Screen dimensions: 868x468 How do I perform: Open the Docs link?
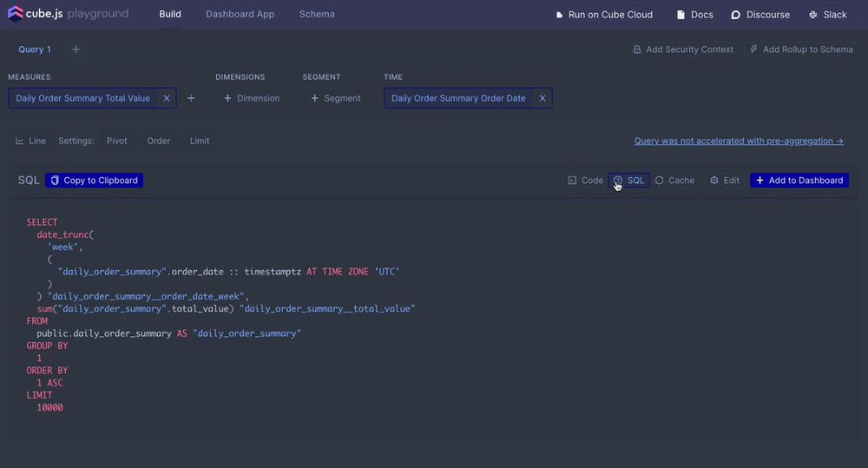(694, 15)
